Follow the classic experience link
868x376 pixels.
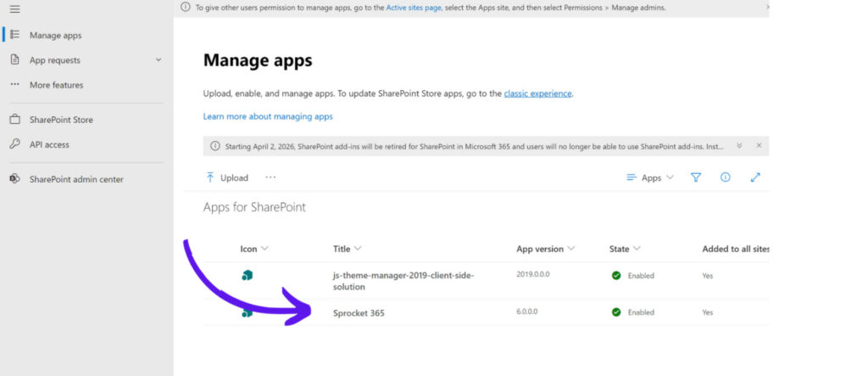point(537,93)
